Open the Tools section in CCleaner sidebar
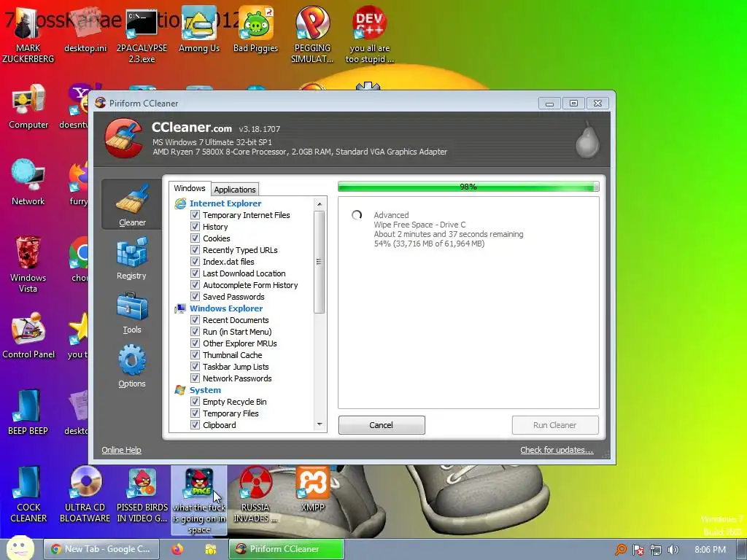 click(x=132, y=313)
